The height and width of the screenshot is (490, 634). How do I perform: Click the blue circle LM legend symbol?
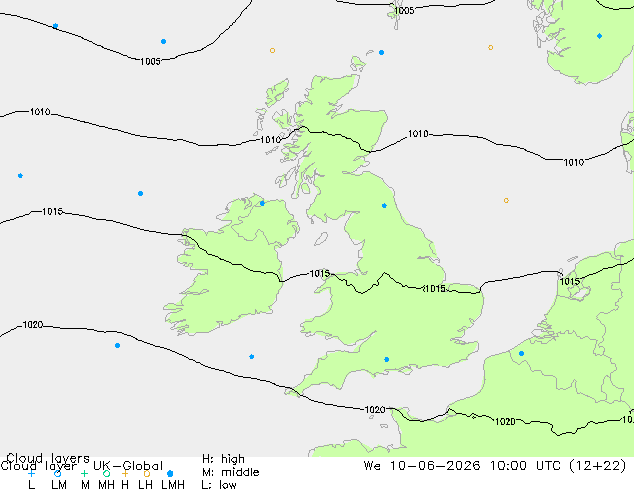pos(57,473)
